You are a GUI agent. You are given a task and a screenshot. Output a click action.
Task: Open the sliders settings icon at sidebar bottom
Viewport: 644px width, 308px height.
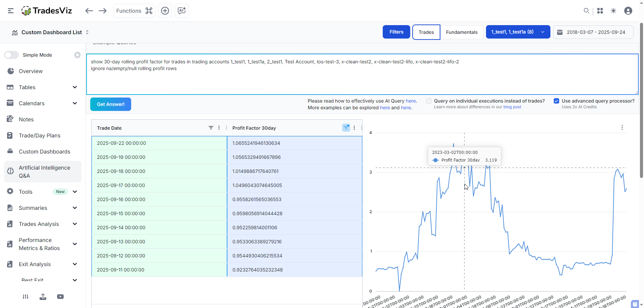pyautogui.click(x=25, y=297)
